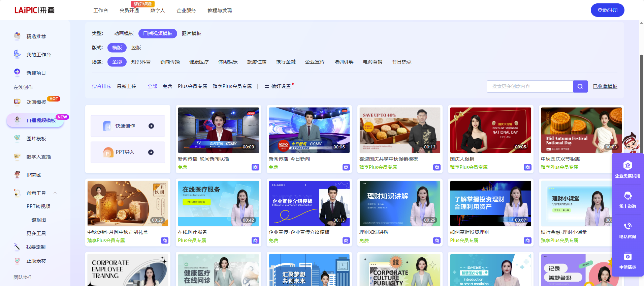Select 全部 scene filter
Image resolution: width=644 pixels, height=286 pixels.
(117, 62)
